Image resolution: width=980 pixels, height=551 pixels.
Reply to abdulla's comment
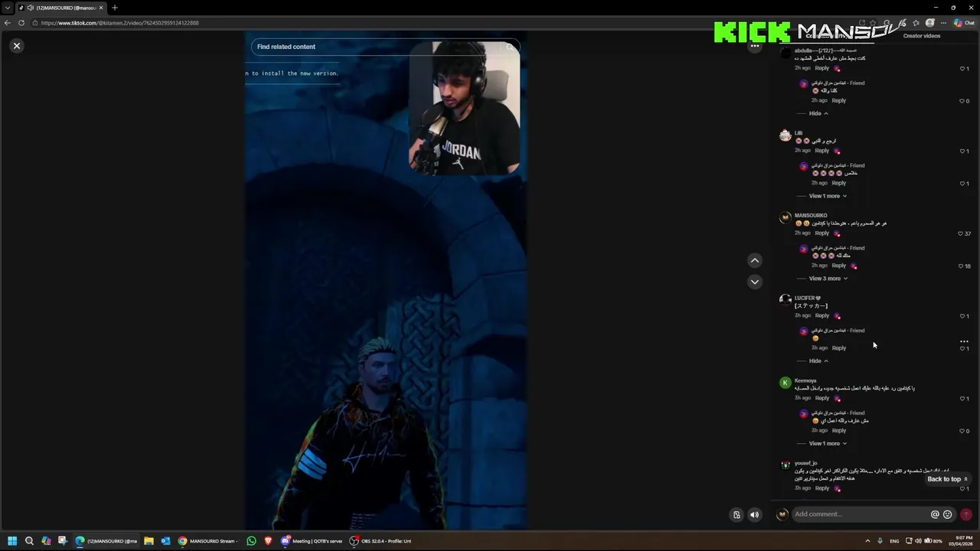point(822,68)
